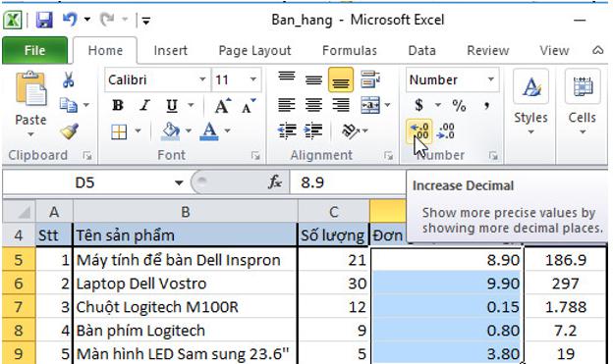Click the Copy icon in Clipboard group
This screenshot has width=613, height=364.
(68, 105)
